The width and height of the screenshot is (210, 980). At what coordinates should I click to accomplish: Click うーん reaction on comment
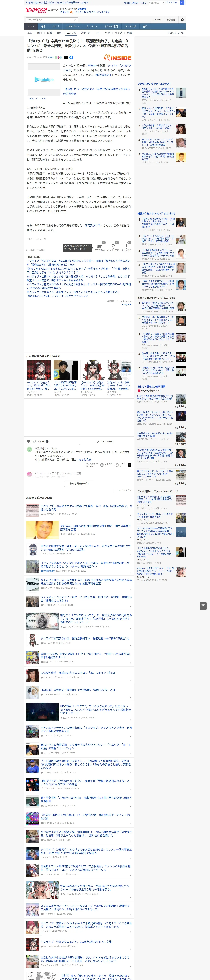coord(120,465)
